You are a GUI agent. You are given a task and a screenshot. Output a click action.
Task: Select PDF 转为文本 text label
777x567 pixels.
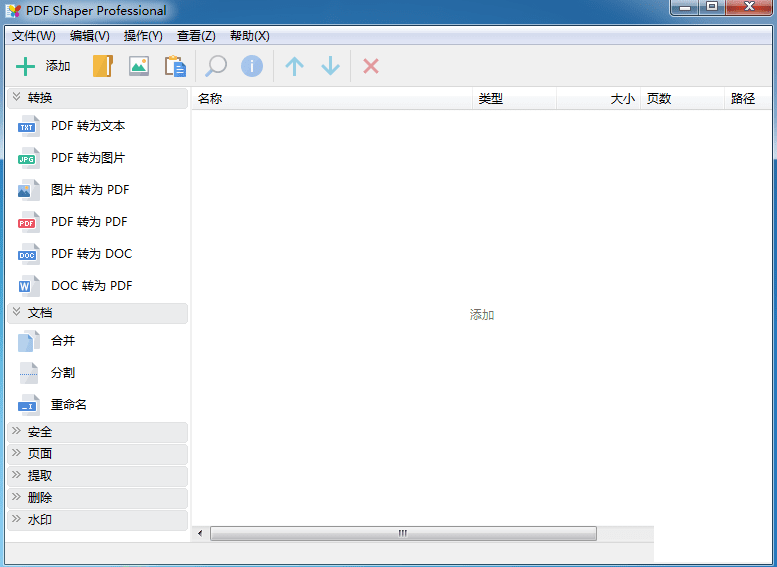tap(88, 126)
